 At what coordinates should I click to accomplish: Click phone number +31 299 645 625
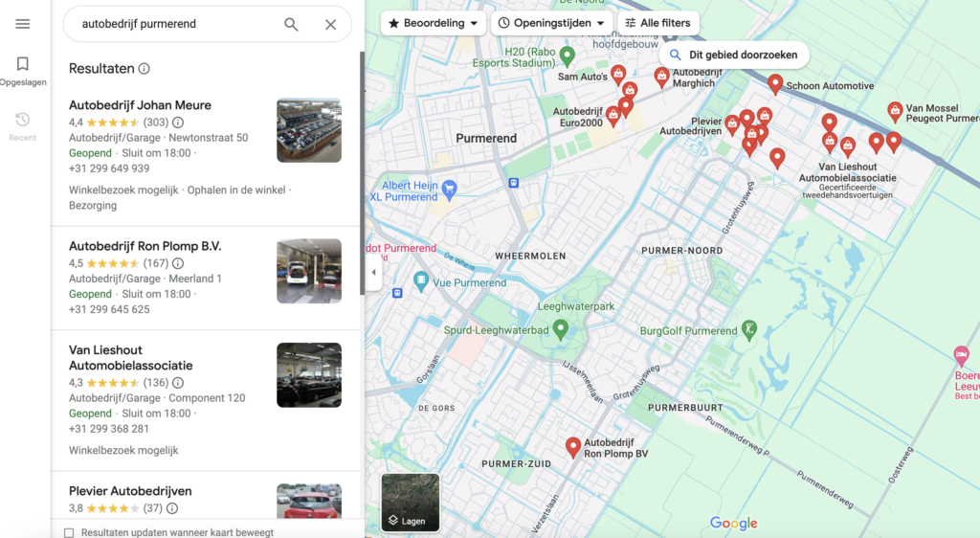(x=109, y=309)
